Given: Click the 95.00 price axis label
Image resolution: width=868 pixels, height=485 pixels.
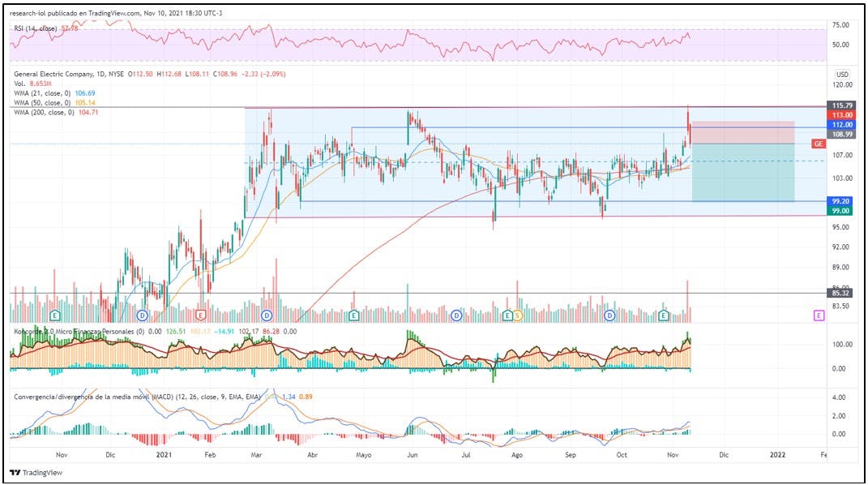Looking at the screenshot, I should tap(843, 227).
